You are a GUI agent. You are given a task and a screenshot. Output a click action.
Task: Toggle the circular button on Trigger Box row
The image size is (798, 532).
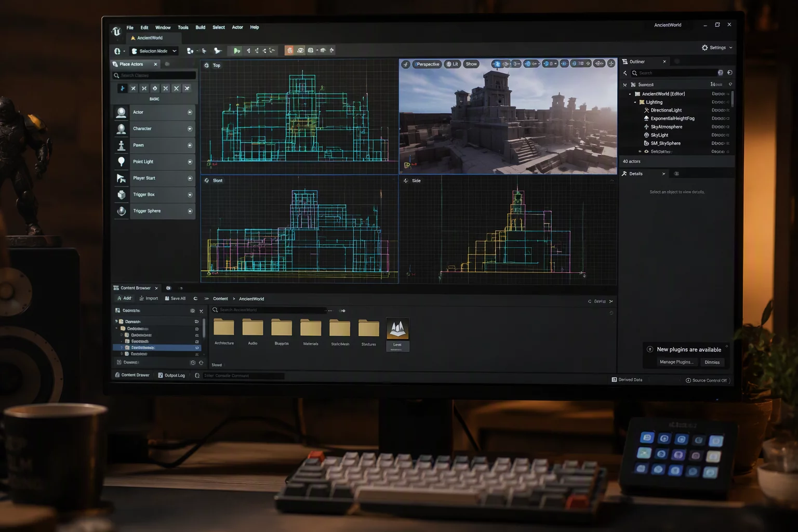tap(190, 195)
